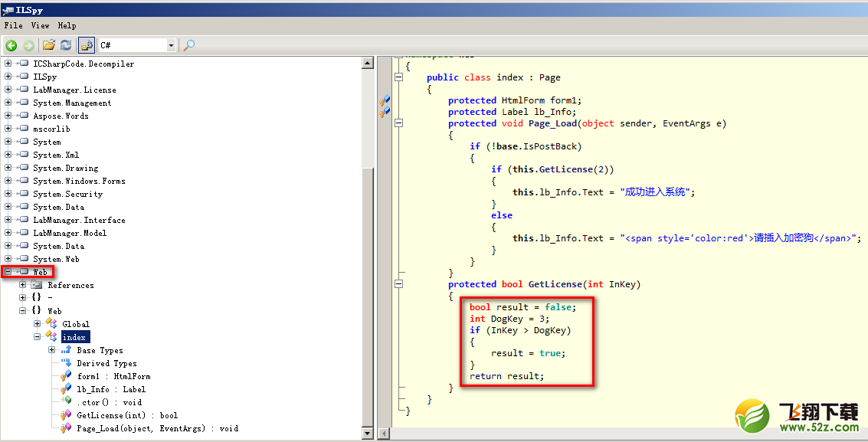Expand the References node
The image size is (868, 442).
[x=22, y=285]
